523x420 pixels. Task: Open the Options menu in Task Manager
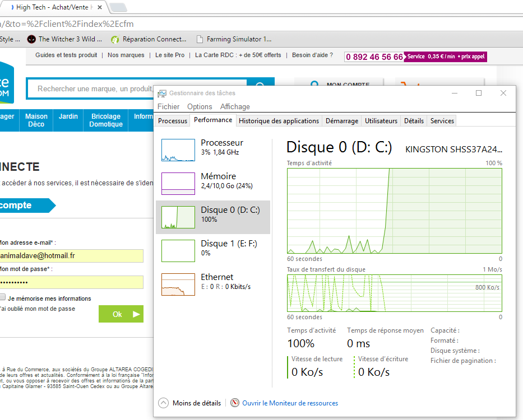coord(200,106)
